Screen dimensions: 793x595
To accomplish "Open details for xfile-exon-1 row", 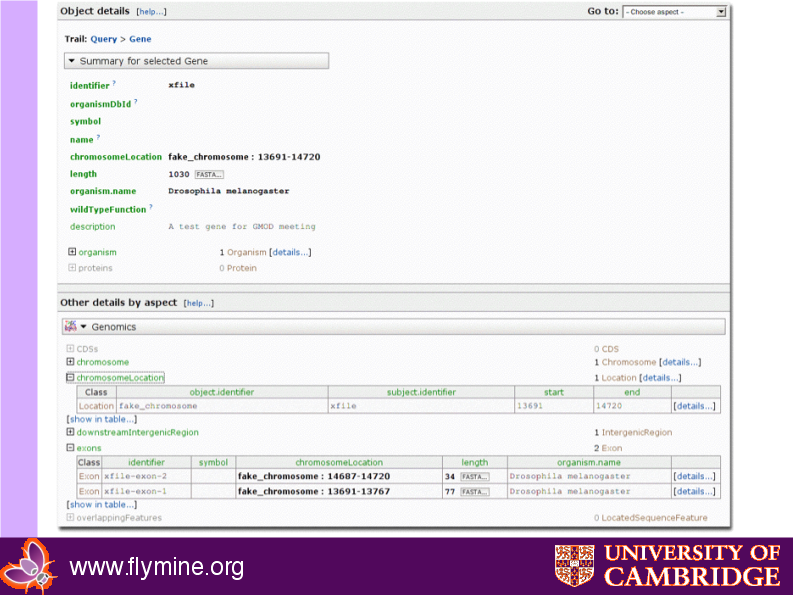I will (694, 492).
